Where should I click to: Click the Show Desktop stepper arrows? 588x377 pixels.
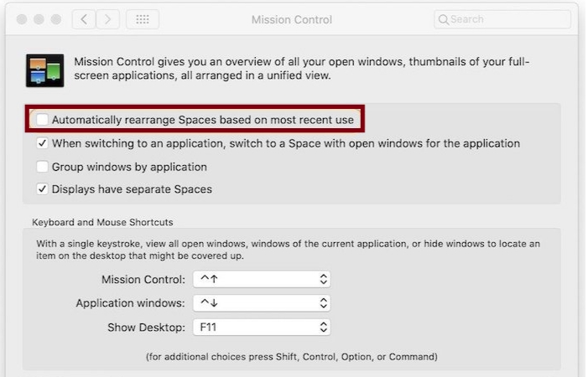click(x=323, y=328)
